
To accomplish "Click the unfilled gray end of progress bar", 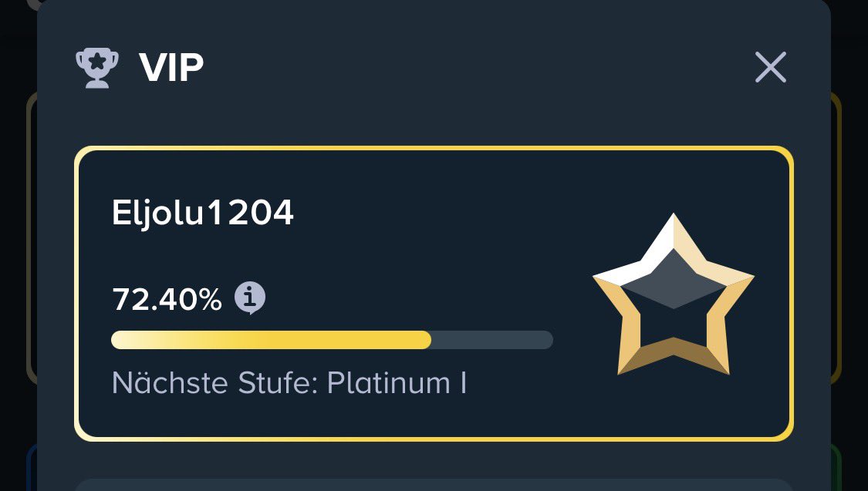I will [x=492, y=339].
